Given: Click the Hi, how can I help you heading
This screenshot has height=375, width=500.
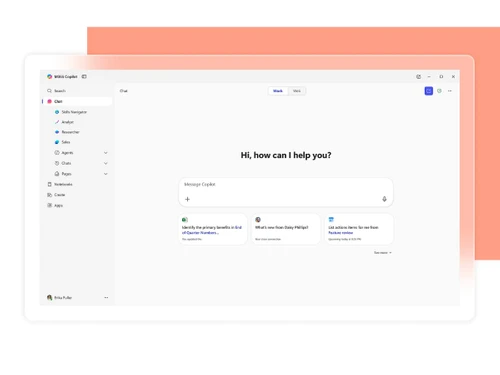Looking at the screenshot, I should pos(286,155).
